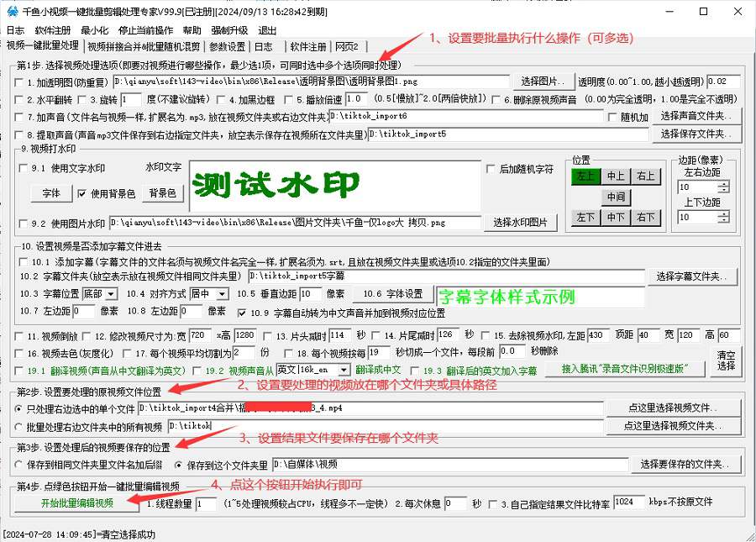Switch to the 参数设置 tab
This screenshot has width=756, height=542.
[227, 46]
